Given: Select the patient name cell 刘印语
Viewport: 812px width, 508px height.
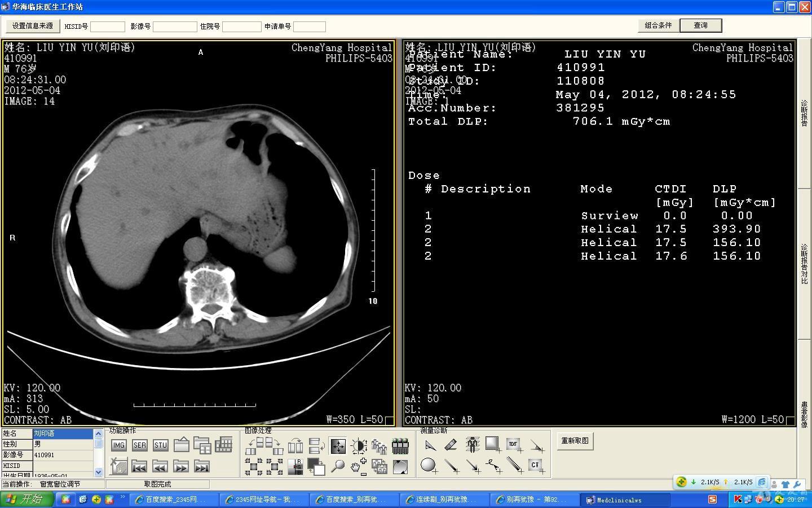Looking at the screenshot, I should [x=63, y=433].
